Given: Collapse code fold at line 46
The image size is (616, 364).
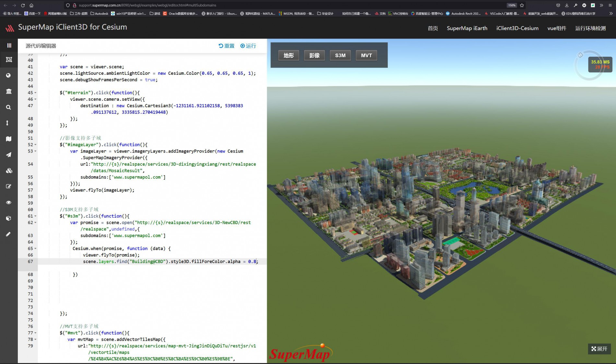Looking at the screenshot, I should click(35, 99).
